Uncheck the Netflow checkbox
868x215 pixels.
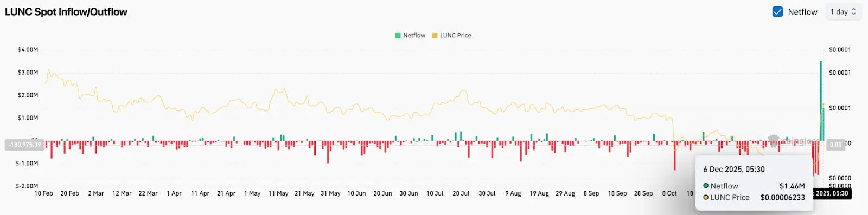777,11
